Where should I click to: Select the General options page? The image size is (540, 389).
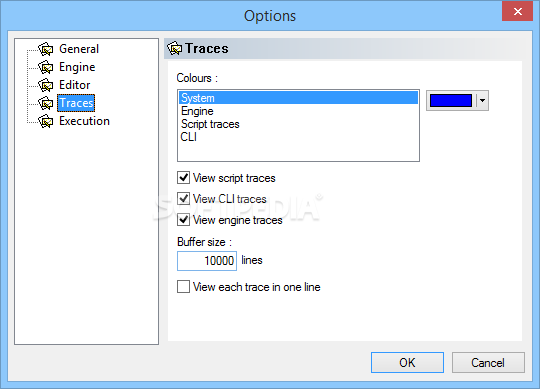(79, 49)
